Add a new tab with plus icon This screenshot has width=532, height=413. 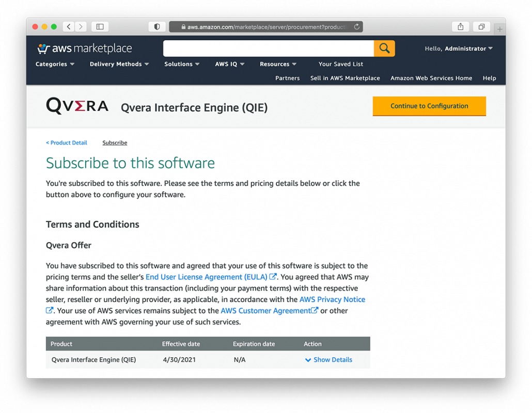tap(500, 29)
